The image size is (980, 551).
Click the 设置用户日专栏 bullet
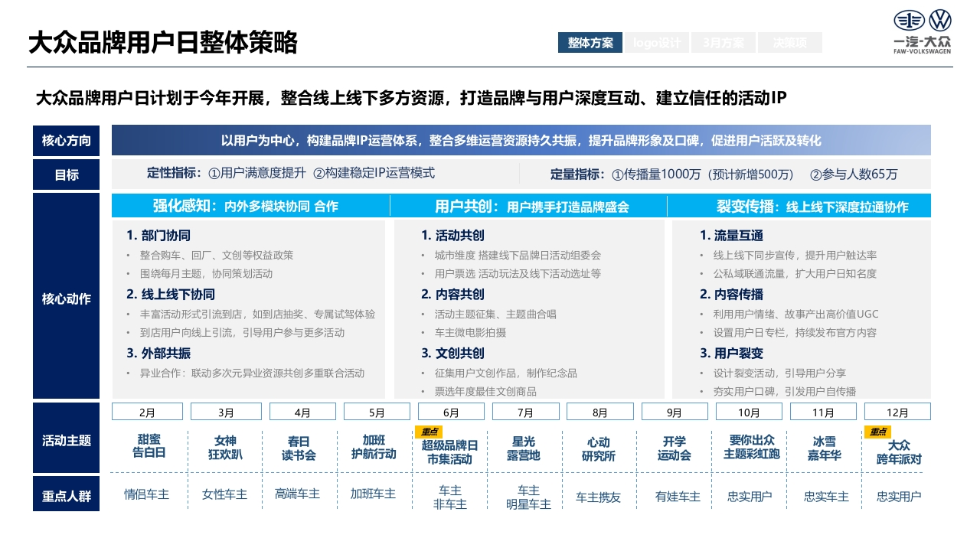(x=795, y=333)
